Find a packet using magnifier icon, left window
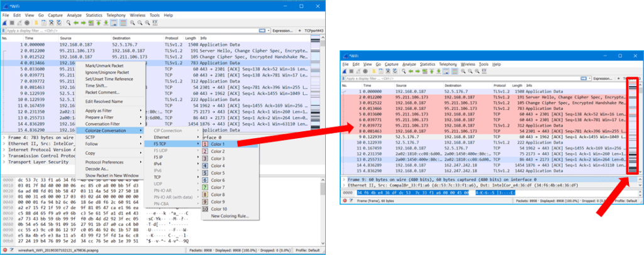 69,23
